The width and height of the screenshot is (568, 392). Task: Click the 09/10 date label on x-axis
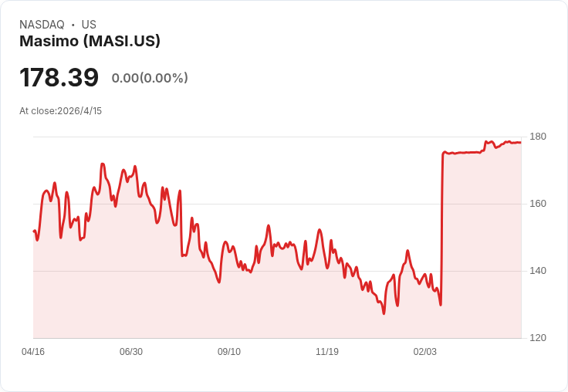[229, 351]
